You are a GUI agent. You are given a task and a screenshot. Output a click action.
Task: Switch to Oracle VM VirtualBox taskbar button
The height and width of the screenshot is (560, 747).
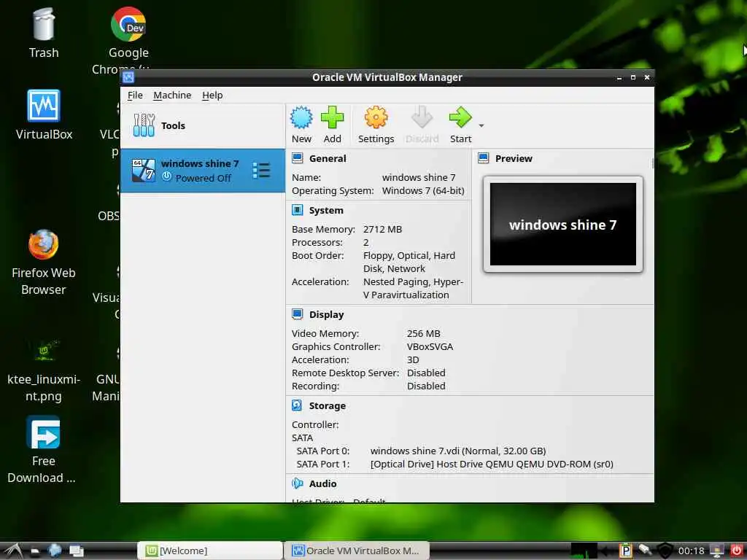[356, 551]
